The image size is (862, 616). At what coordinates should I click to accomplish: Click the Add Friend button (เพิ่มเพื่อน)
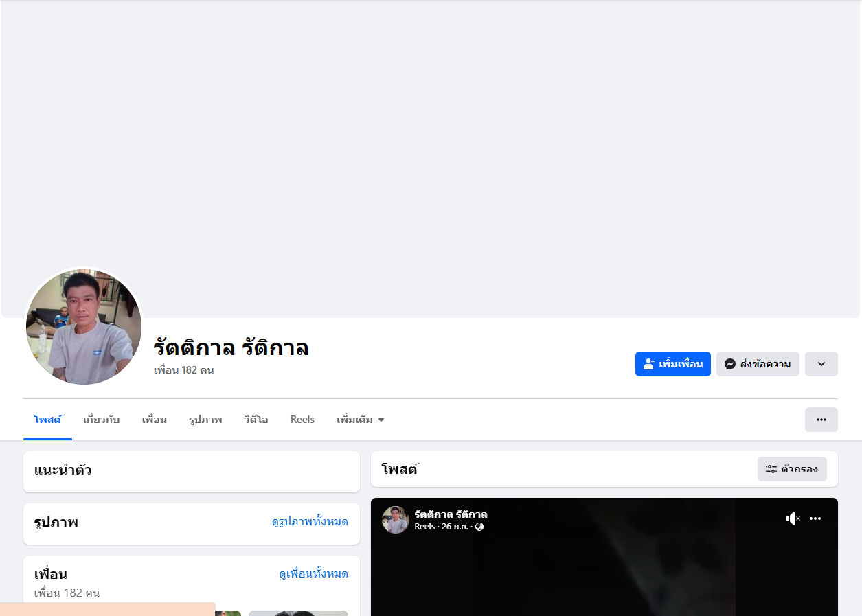pos(672,364)
